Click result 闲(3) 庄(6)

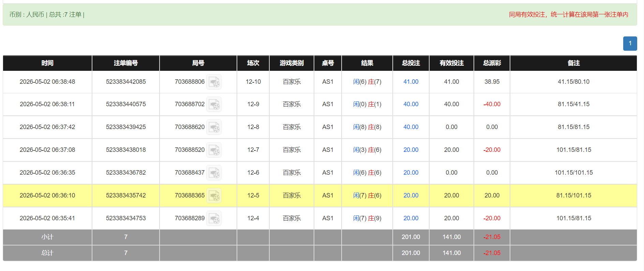(x=367, y=150)
